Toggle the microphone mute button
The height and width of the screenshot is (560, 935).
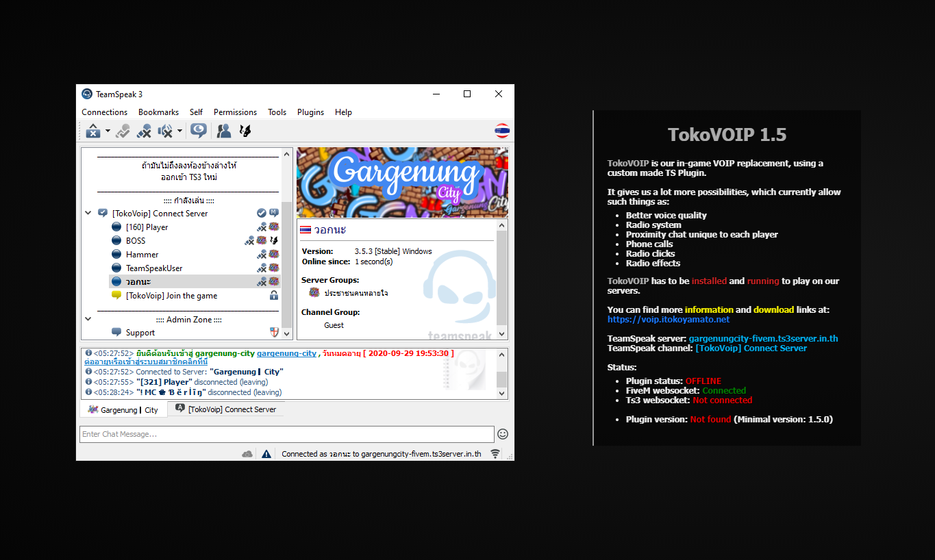coord(144,131)
